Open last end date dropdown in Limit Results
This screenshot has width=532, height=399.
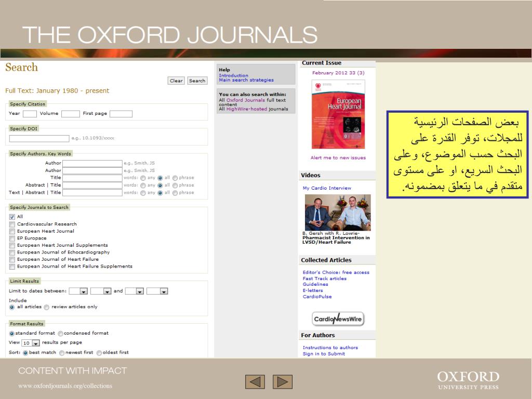click(x=157, y=291)
